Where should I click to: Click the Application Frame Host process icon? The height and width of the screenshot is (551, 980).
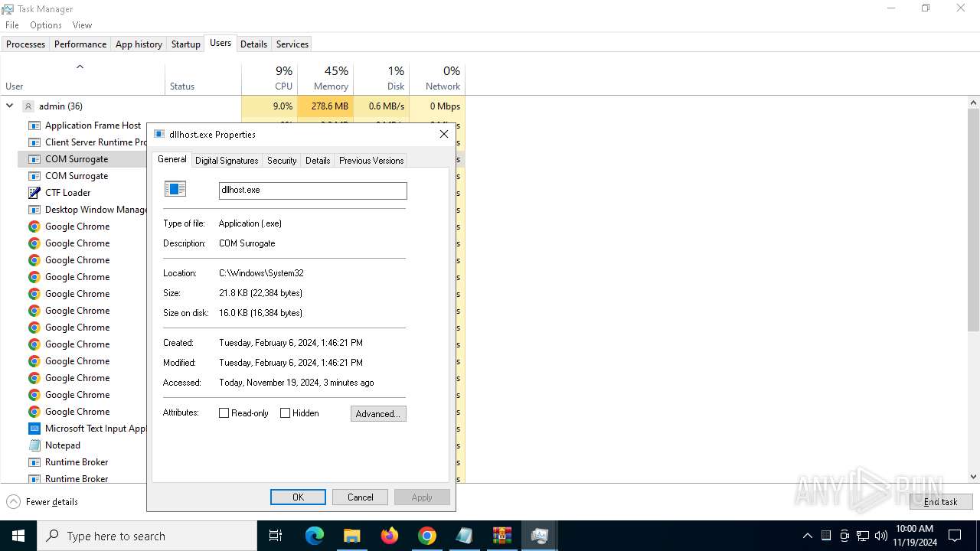tap(34, 126)
